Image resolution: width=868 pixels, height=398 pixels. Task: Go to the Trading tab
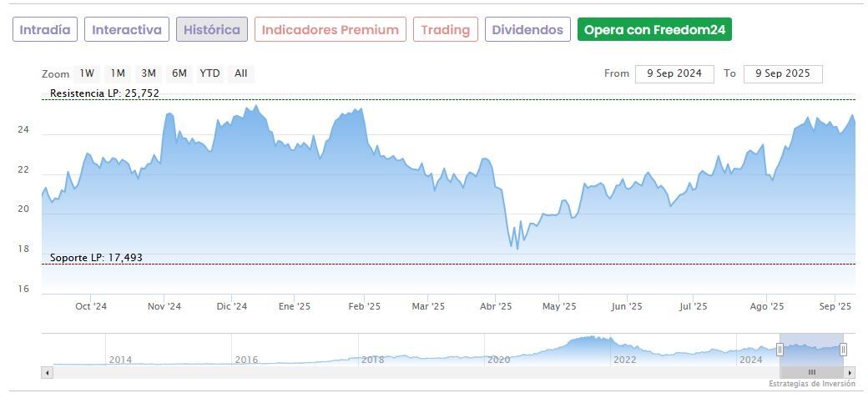[446, 30]
